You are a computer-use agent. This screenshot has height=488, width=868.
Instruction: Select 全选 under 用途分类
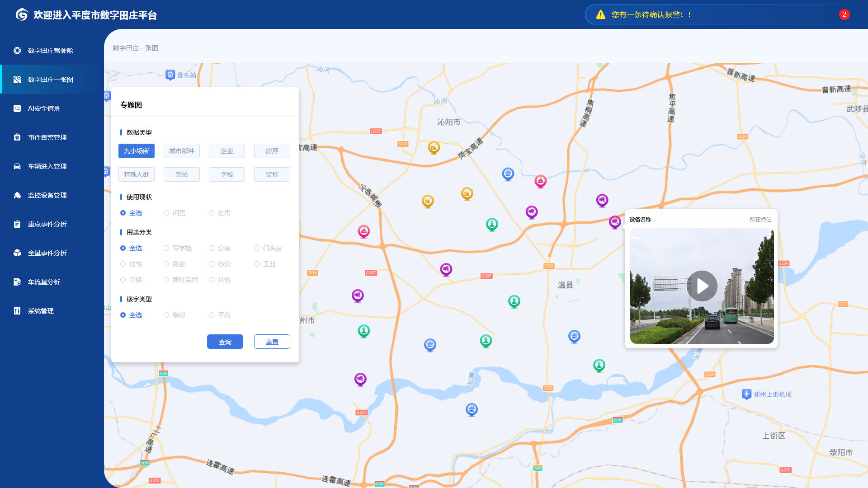[x=131, y=248]
